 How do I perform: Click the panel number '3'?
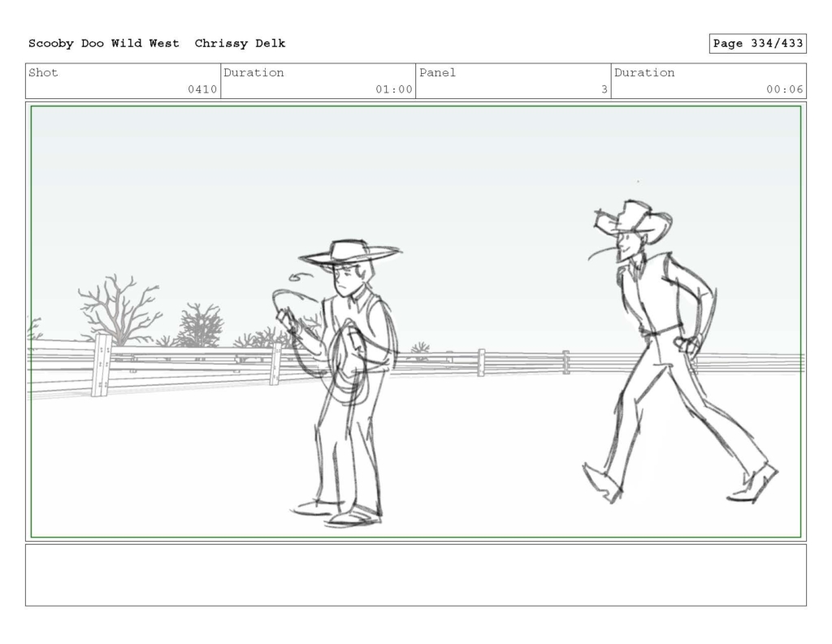[604, 89]
